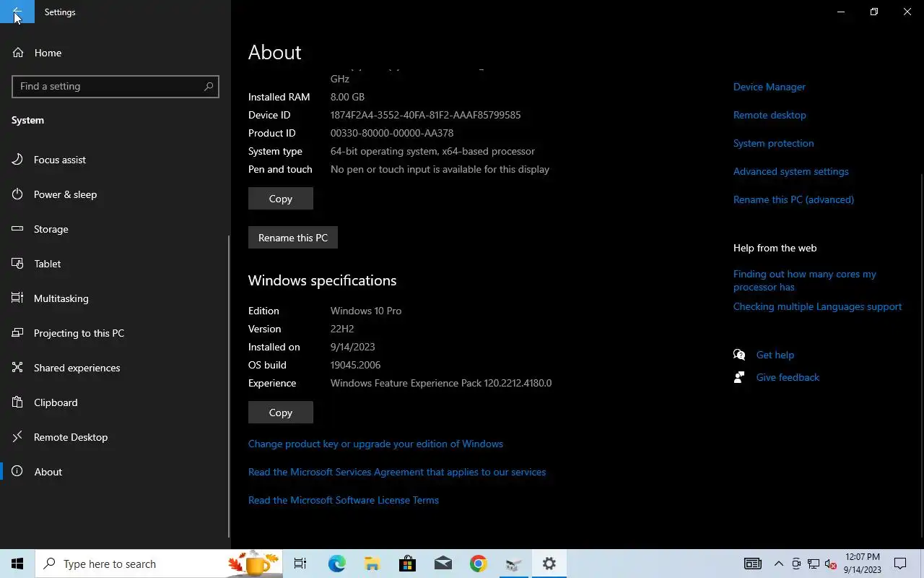Go back using the Settings back arrow
924x578 pixels.
point(17,12)
